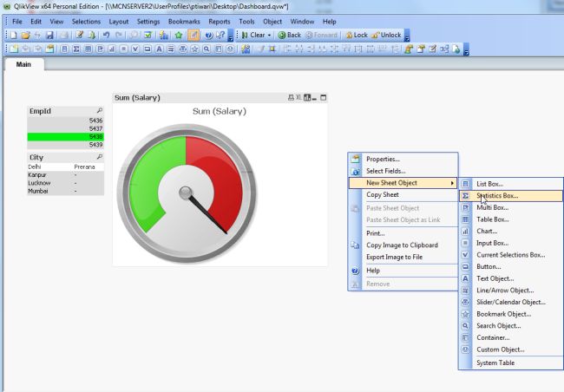Open the File menu
564x392 pixels.
(16, 22)
